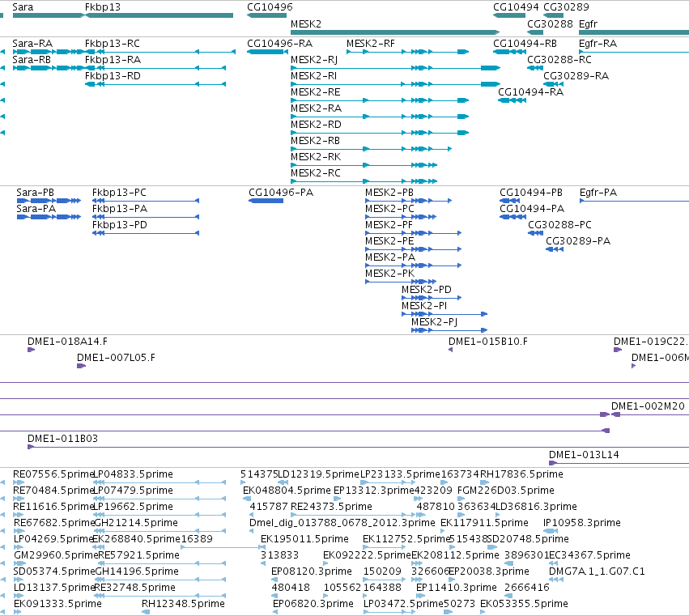Click the CG10496-RA transcript label
The width and height of the screenshot is (689, 616).
279,44
